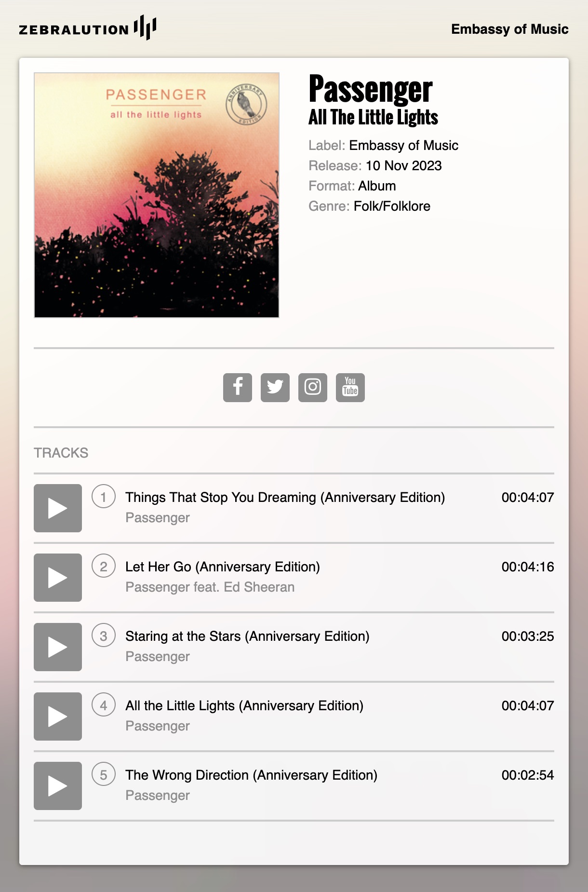Play The Wrong Direction track
The width and height of the screenshot is (588, 892).
[x=58, y=786]
